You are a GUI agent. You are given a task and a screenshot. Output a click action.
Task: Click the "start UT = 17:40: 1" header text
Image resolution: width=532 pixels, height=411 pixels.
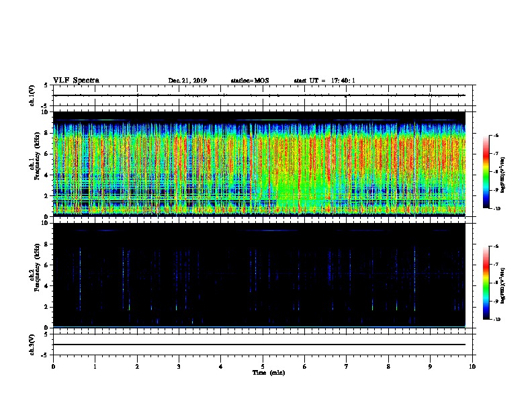click(324, 81)
